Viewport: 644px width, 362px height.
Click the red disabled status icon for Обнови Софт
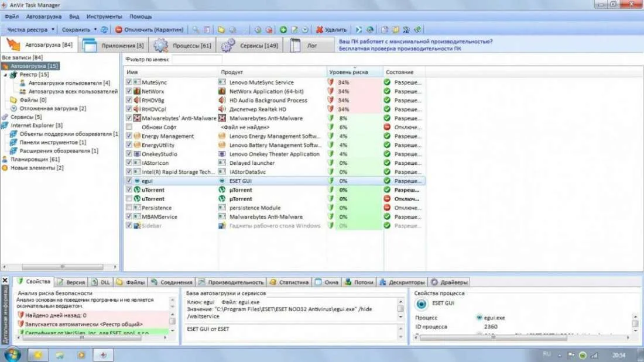tap(387, 127)
